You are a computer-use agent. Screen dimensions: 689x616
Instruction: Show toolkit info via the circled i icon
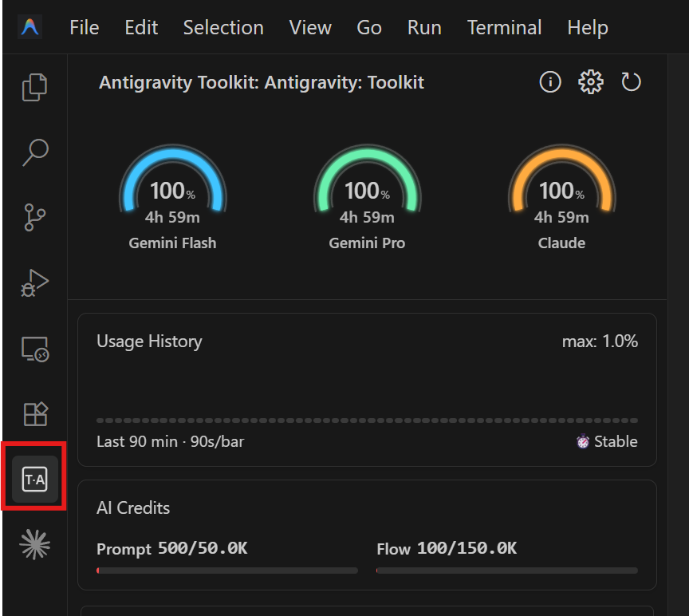(x=550, y=81)
